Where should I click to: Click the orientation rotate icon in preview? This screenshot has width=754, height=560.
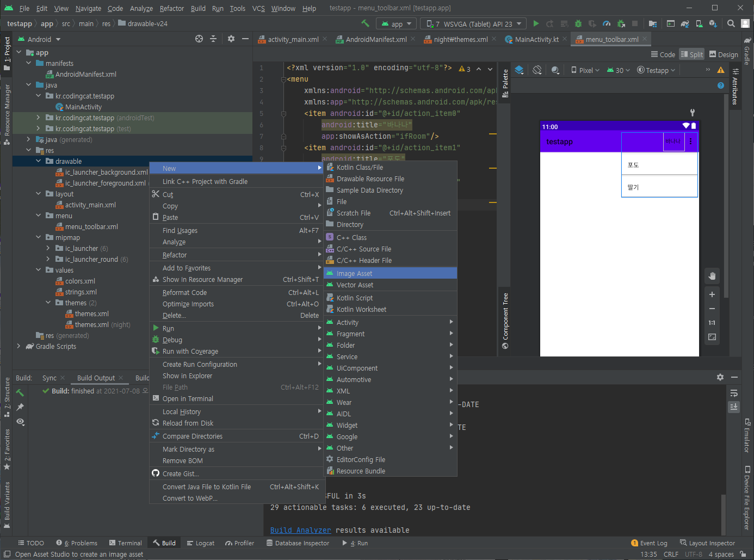click(x=537, y=70)
